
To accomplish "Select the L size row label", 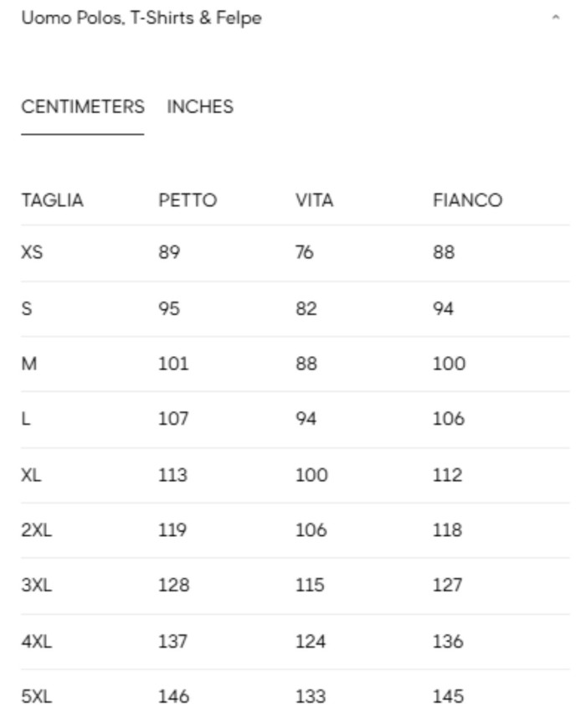I will point(26,419).
